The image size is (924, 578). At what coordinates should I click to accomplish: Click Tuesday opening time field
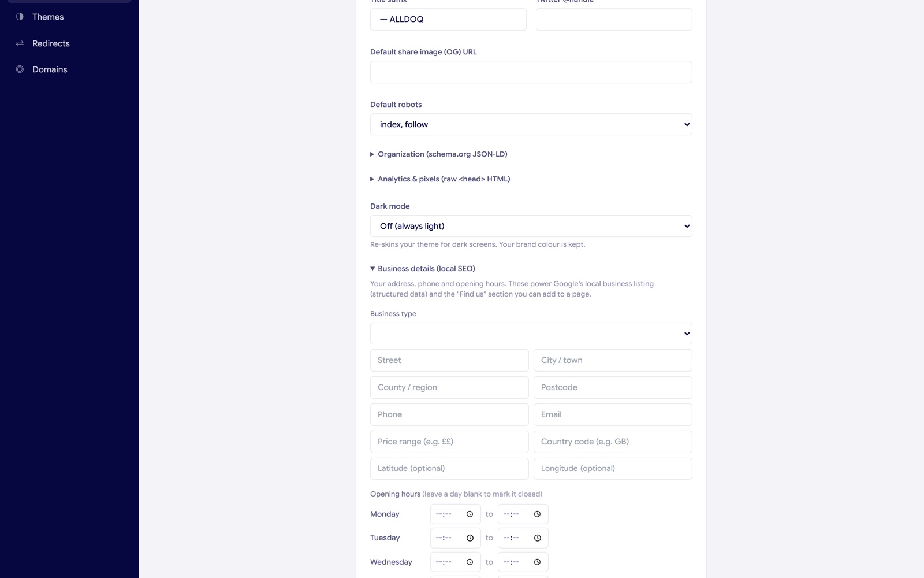tap(455, 538)
